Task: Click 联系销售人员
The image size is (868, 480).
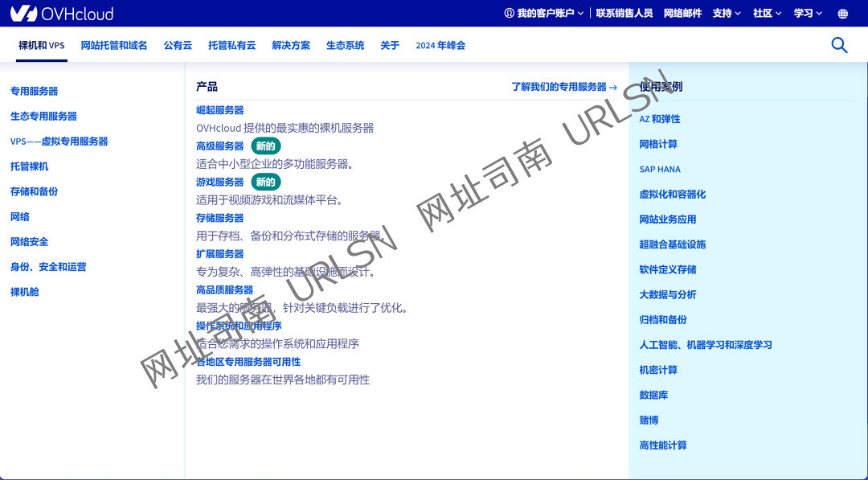Action: tap(625, 14)
